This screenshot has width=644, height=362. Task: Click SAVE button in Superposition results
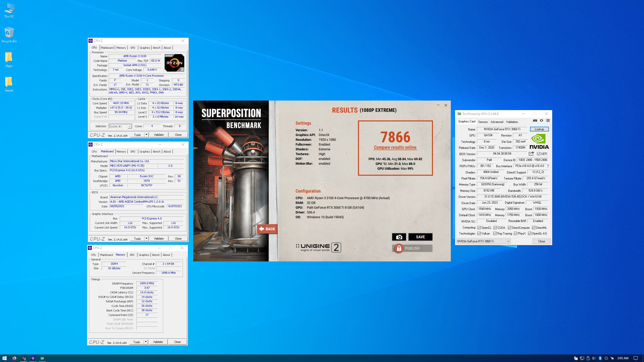click(420, 237)
